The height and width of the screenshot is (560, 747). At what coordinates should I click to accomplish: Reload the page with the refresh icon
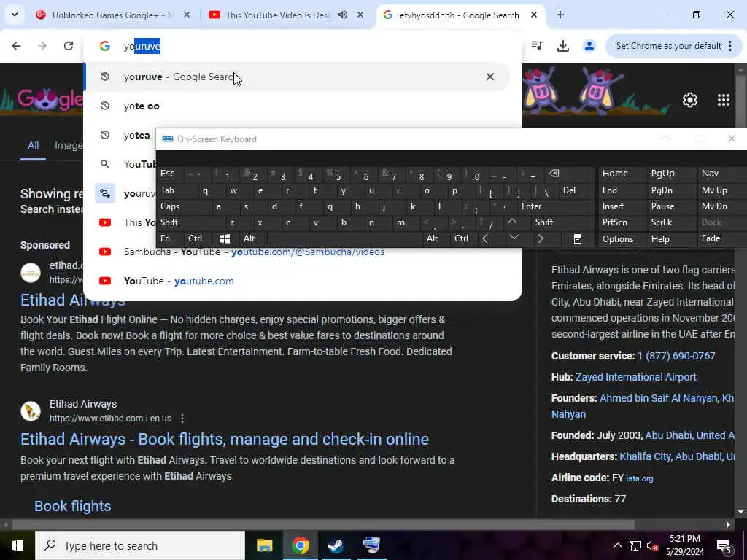click(x=69, y=46)
